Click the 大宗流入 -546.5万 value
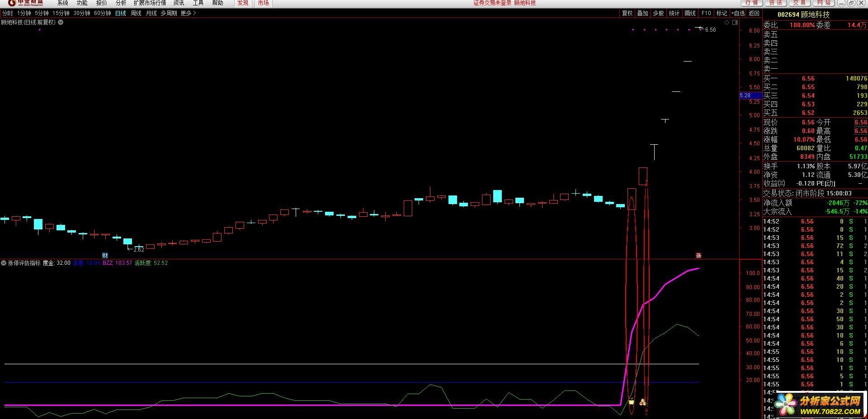868x419 pixels. click(837, 211)
